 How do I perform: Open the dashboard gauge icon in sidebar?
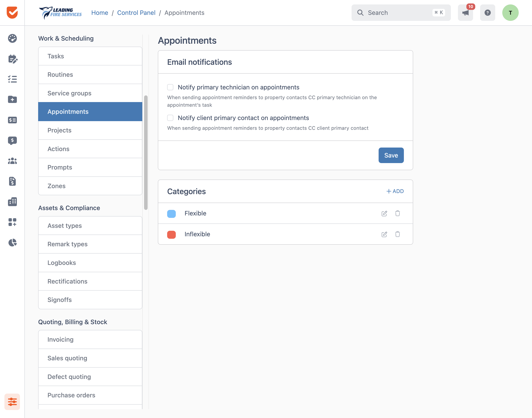click(x=12, y=38)
